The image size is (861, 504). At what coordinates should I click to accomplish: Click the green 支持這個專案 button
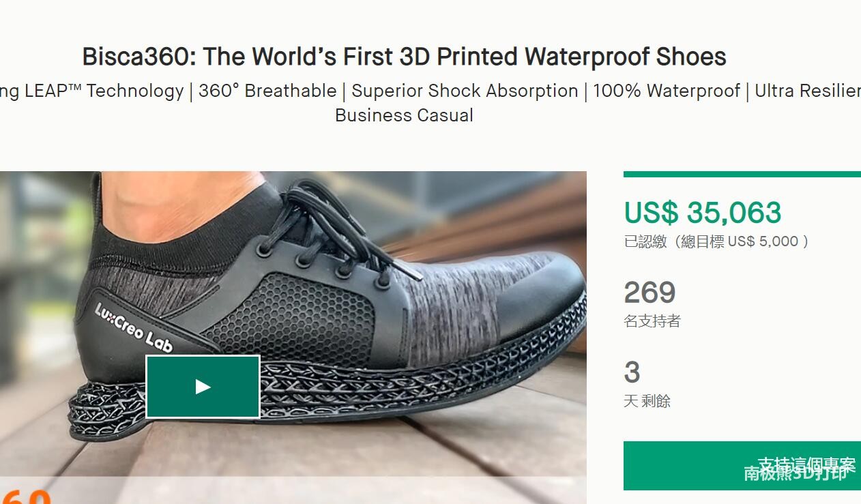[742, 465]
